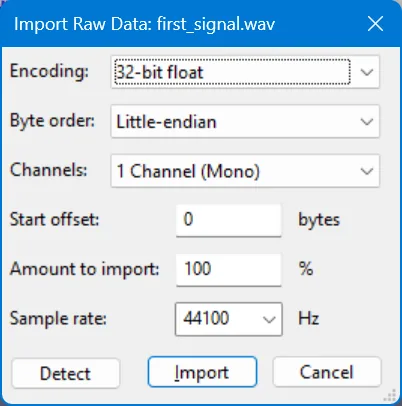Image resolution: width=402 pixels, height=406 pixels.
Task: Click the Channels label
Action: coord(49,170)
